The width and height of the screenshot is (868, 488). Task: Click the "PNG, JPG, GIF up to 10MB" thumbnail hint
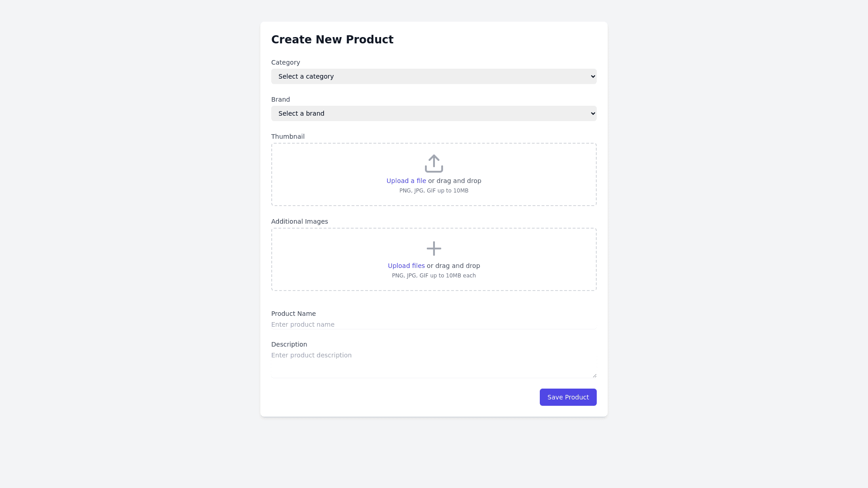434,191
